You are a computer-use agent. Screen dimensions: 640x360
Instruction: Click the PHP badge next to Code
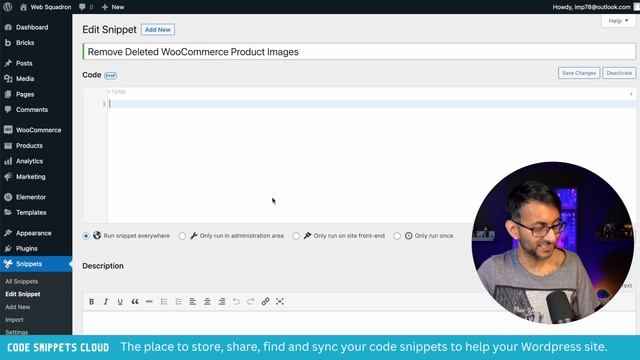pos(111,76)
